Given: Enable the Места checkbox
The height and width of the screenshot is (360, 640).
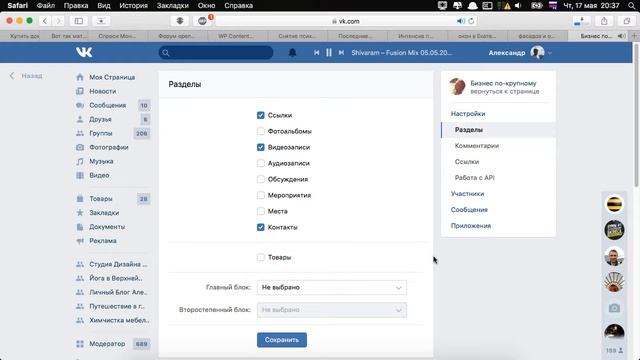Looking at the screenshot, I should tap(261, 211).
